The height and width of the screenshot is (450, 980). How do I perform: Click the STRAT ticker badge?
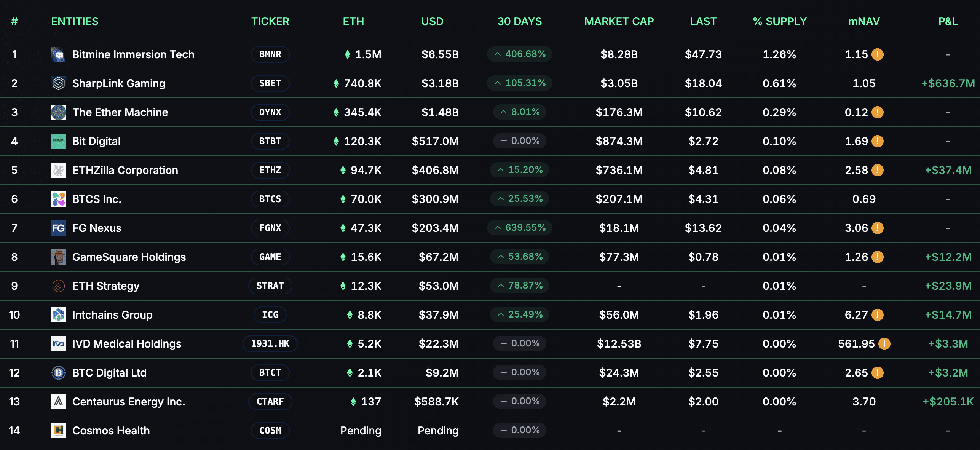click(270, 286)
